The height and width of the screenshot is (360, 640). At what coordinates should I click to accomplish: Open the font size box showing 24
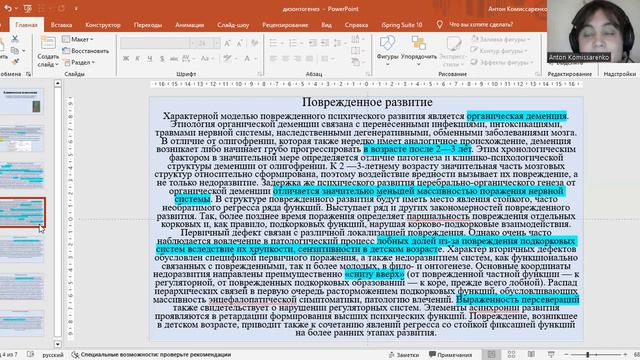[207, 43]
